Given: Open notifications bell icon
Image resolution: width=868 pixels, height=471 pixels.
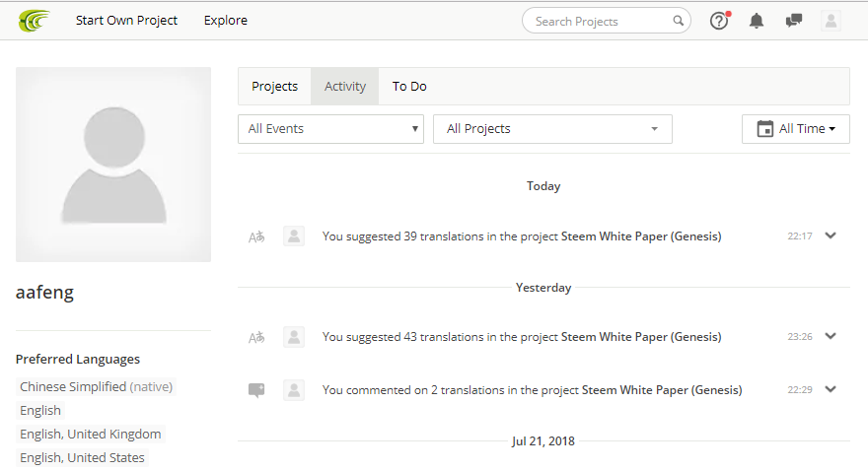Looking at the screenshot, I should click(x=757, y=21).
